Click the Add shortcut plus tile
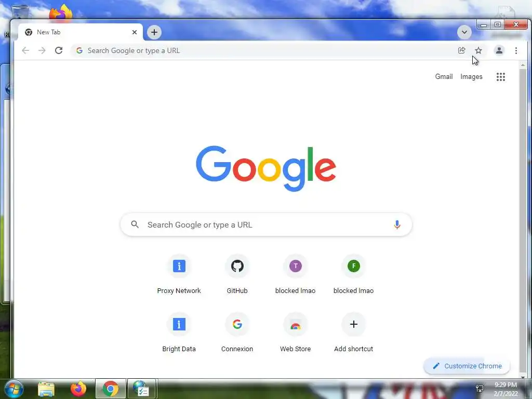This screenshot has height=399, width=532. 353,332
